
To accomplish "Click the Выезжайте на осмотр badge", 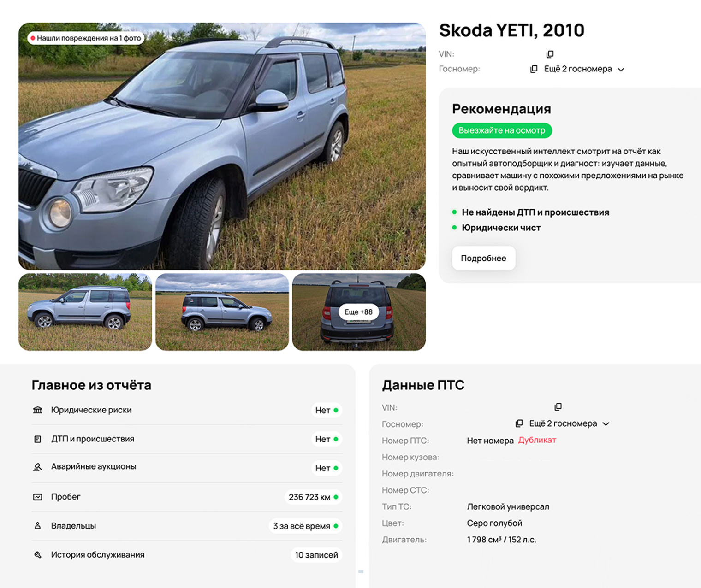I will (502, 130).
